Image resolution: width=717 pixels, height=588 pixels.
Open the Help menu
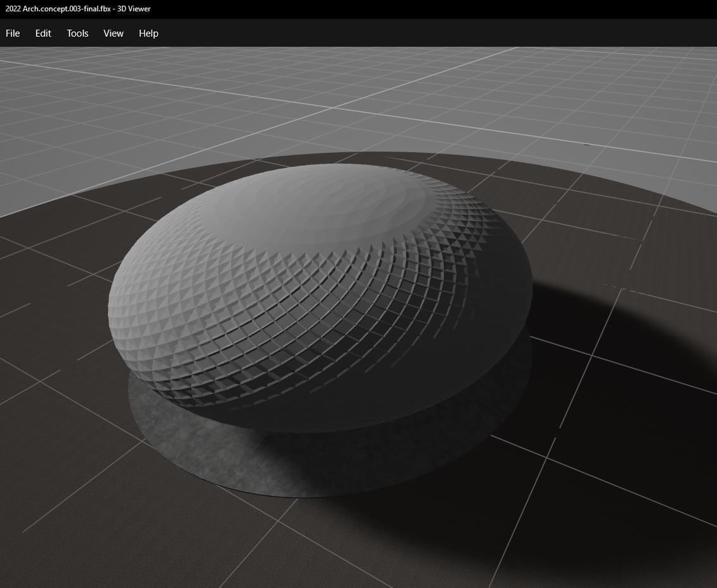coord(148,33)
